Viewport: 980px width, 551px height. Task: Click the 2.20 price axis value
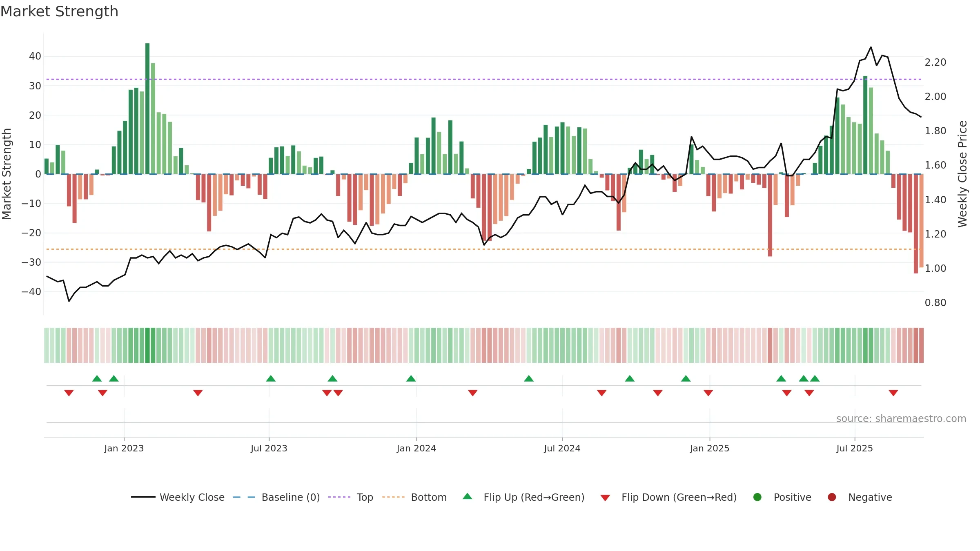[935, 62]
